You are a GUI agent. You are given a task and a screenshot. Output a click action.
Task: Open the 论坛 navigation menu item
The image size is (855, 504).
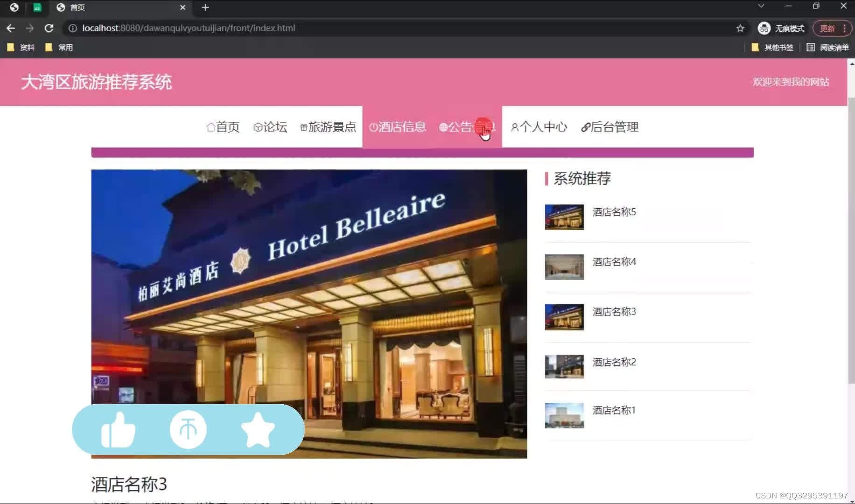(x=270, y=127)
